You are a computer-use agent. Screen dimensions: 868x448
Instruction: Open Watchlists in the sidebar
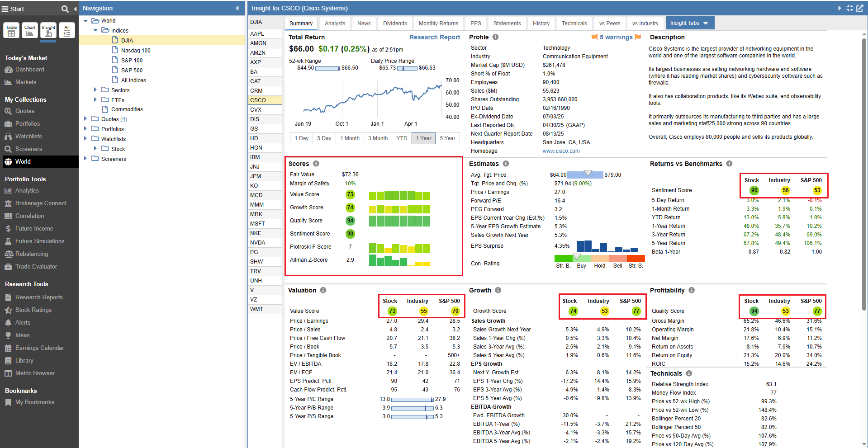[28, 136]
